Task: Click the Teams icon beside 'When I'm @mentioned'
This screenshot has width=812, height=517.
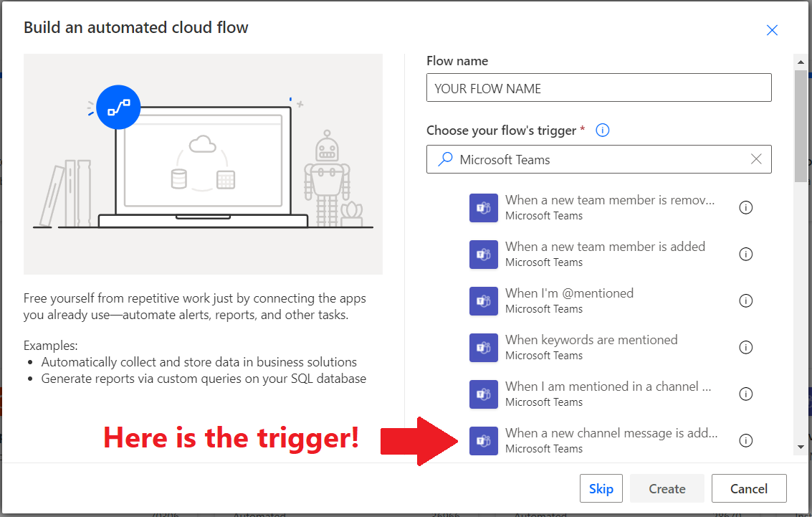Action: tap(483, 301)
